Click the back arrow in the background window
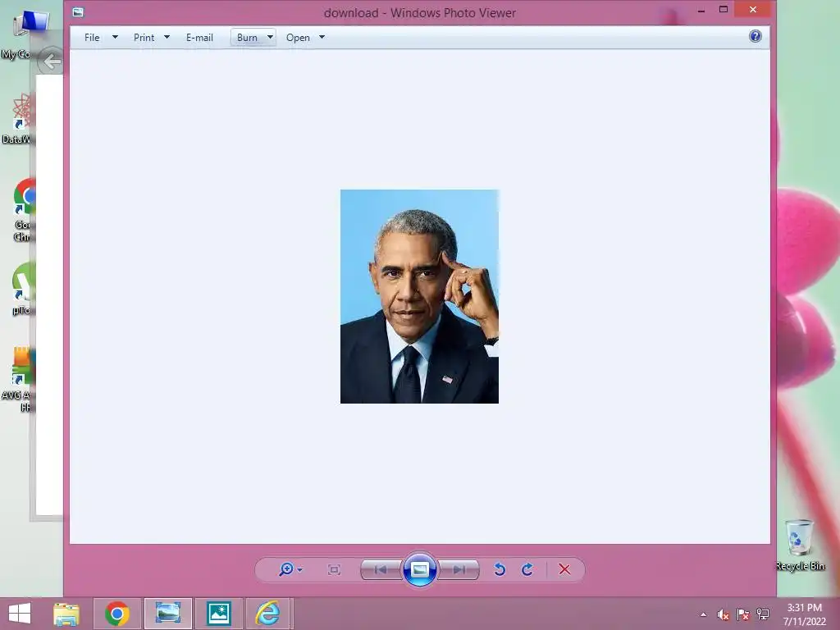 tap(52, 62)
